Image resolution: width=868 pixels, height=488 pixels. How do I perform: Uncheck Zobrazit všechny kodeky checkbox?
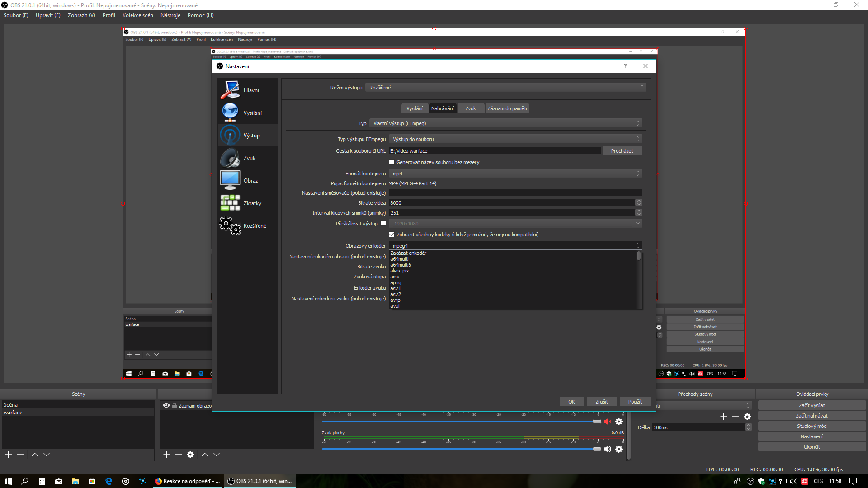pos(392,235)
